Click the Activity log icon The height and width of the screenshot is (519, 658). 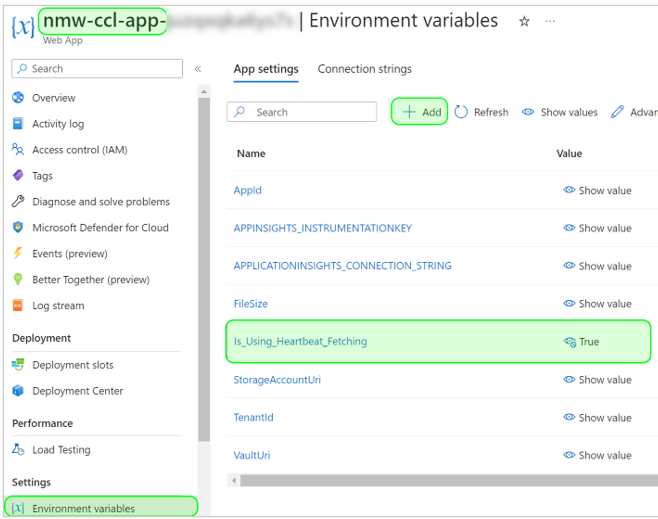(18, 123)
